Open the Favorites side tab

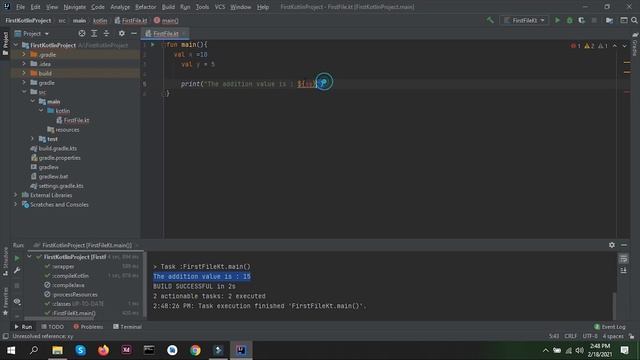[5, 301]
